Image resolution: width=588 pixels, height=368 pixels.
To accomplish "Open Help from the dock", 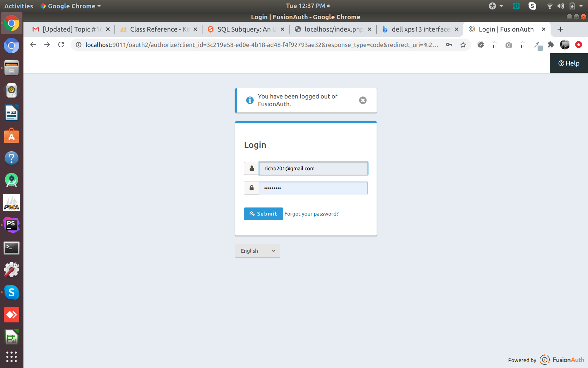I will 12,158.
